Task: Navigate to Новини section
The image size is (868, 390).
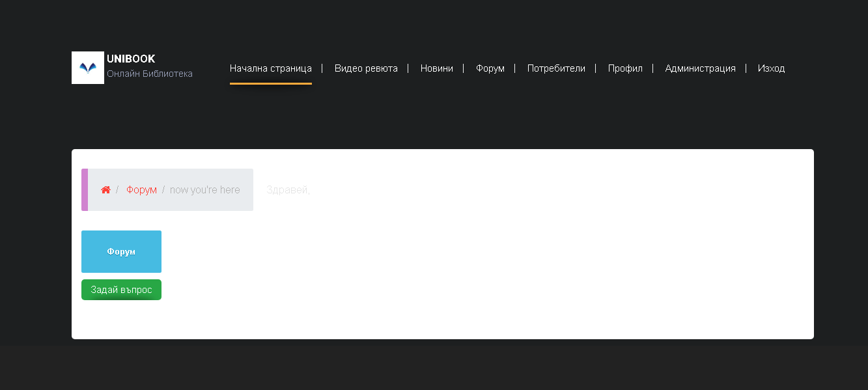Action: pos(437,68)
